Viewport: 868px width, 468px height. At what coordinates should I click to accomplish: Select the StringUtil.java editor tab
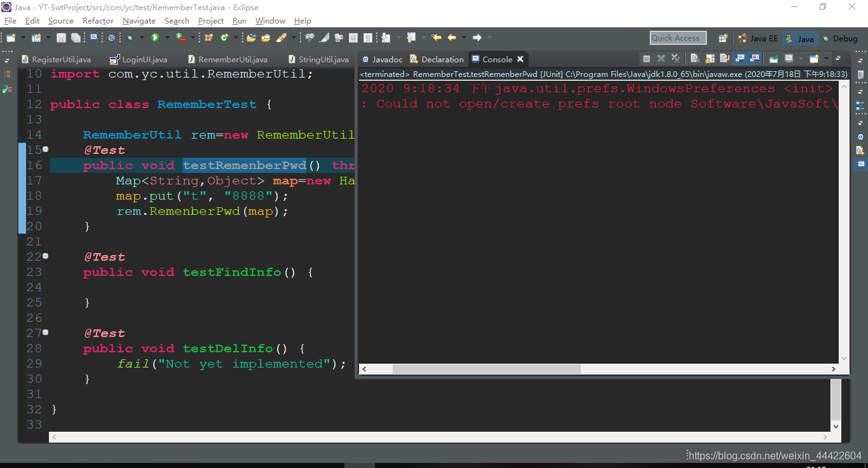click(319, 59)
